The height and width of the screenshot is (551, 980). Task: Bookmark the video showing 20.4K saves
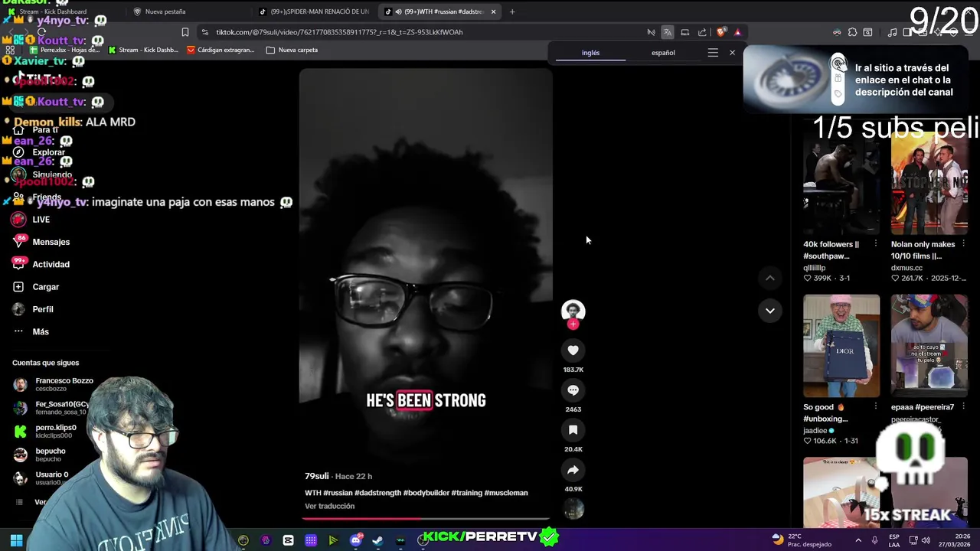click(x=573, y=429)
